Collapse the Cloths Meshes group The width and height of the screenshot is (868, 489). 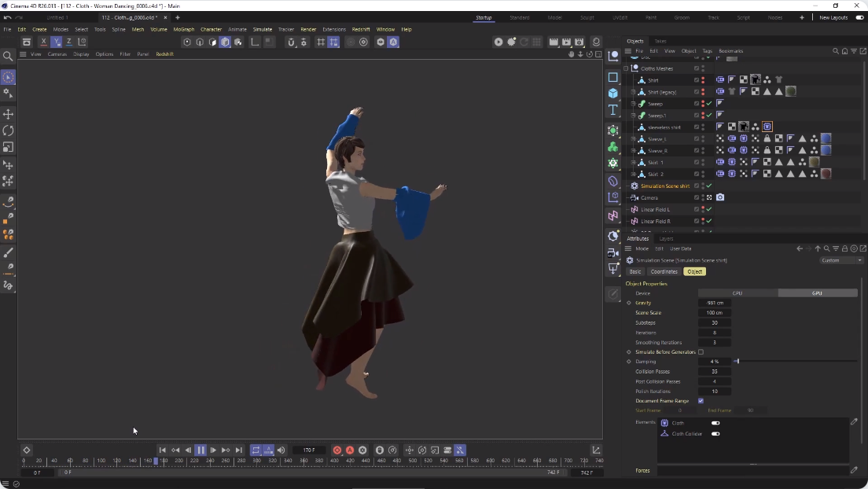pos(626,68)
